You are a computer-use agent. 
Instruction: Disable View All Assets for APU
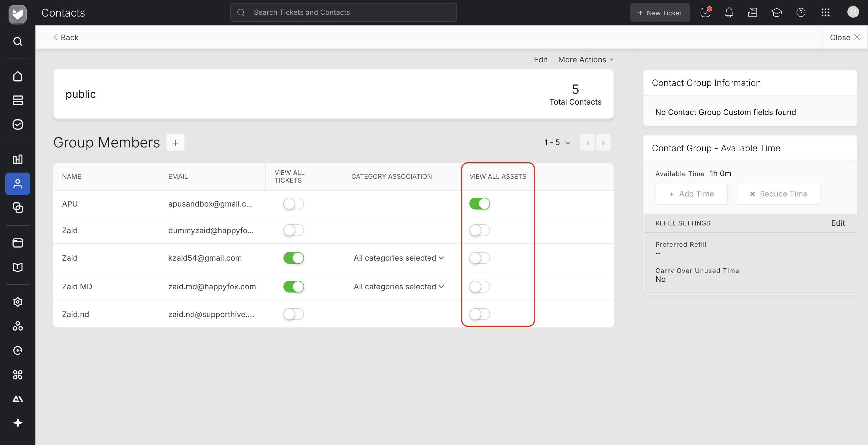click(479, 204)
